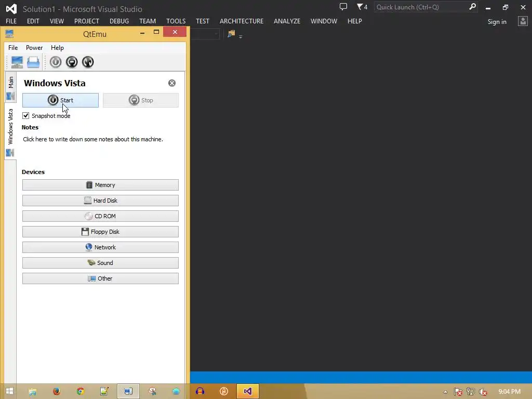Open the headphones app on the taskbar
The height and width of the screenshot is (399, 532).
coord(200,392)
